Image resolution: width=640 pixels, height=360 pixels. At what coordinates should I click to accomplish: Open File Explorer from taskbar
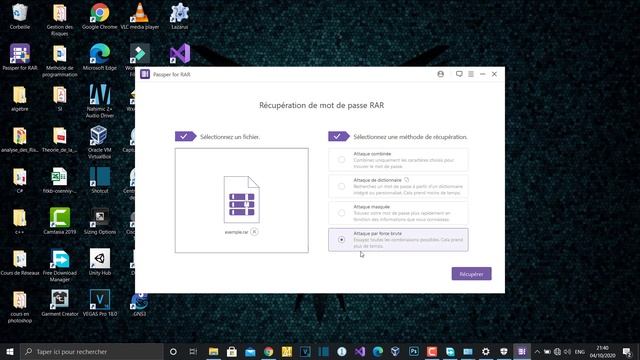[213, 351]
